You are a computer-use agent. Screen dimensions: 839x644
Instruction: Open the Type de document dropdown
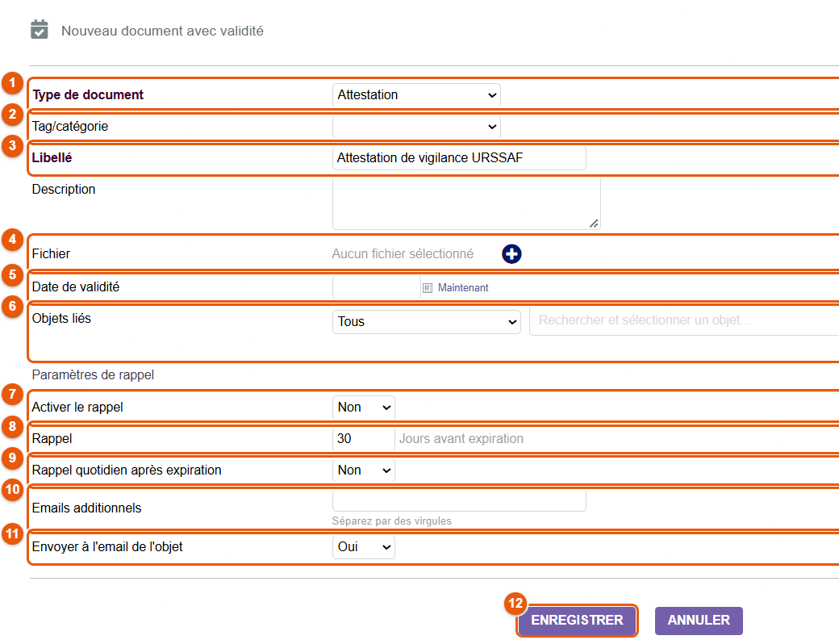(x=416, y=95)
